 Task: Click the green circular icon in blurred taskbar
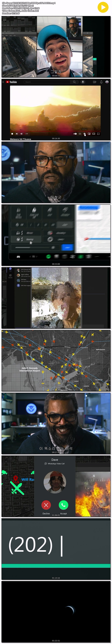[x=48, y=256]
